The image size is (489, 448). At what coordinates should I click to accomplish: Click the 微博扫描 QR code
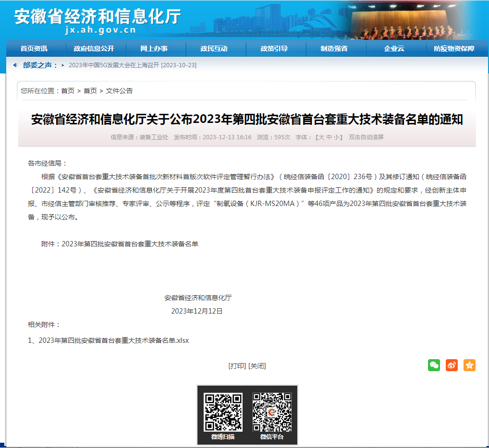[x=223, y=412]
